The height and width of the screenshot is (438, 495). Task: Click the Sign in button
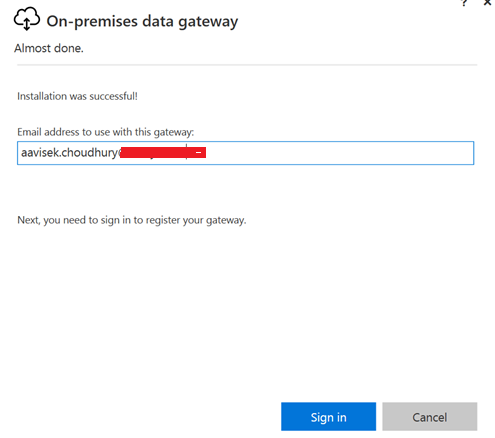pos(328,416)
